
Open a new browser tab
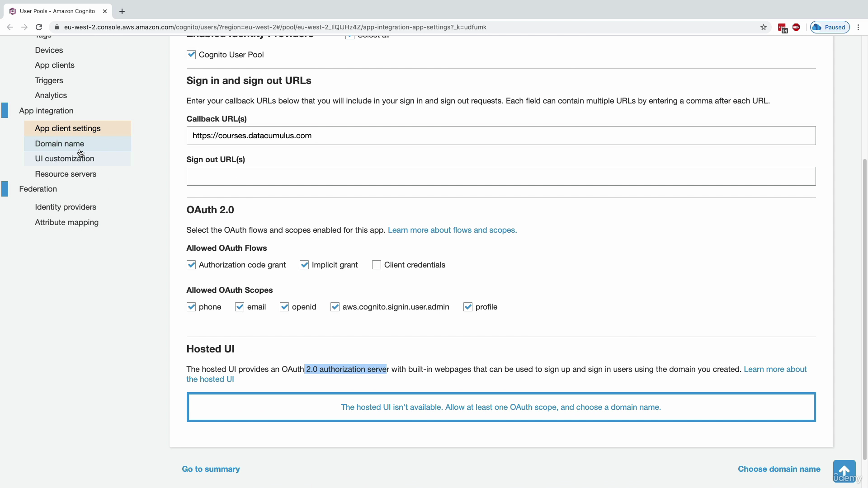click(x=122, y=11)
